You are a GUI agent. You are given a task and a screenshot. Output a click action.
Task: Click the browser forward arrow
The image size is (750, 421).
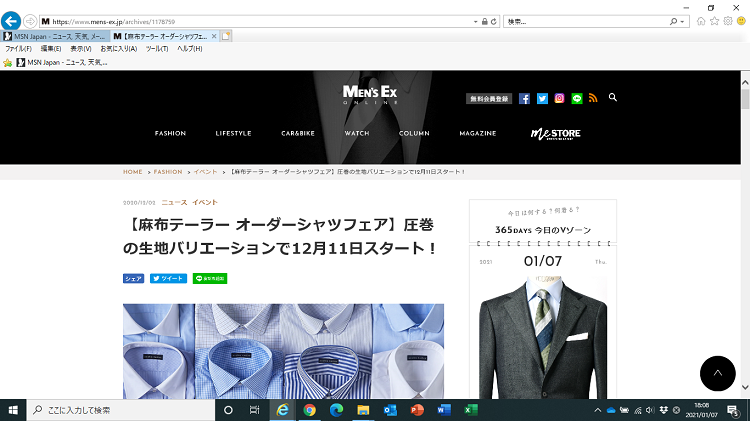pyautogui.click(x=30, y=22)
